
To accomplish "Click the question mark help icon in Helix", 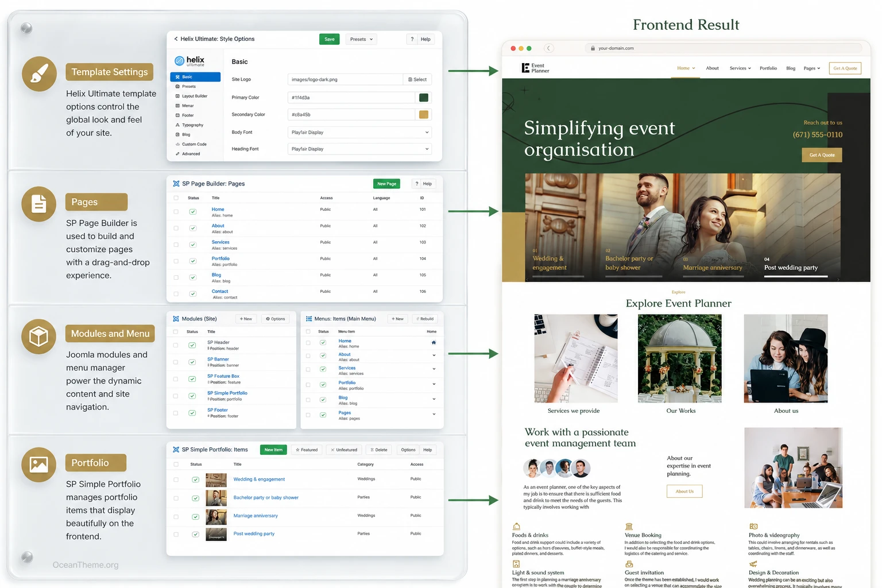I will point(412,39).
